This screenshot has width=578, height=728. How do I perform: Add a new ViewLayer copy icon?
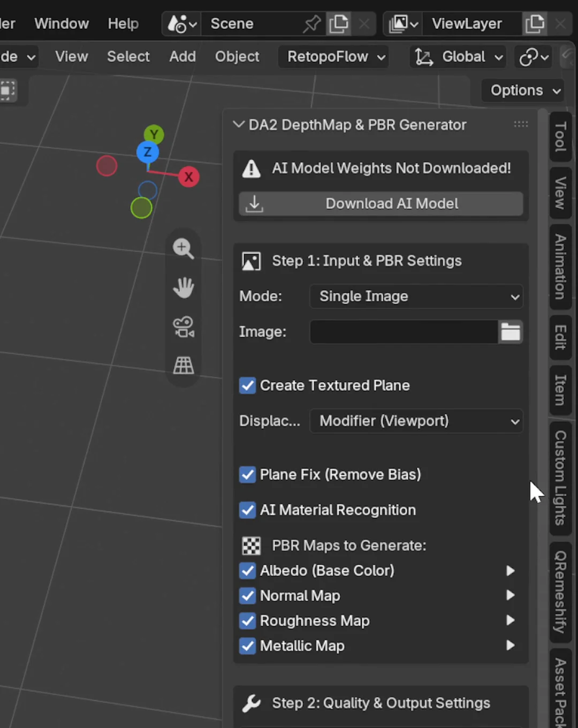click(535, 24)
